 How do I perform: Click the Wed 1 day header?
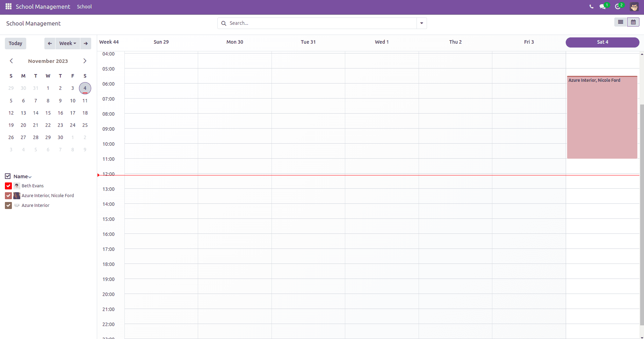click(x=382, y=42)
